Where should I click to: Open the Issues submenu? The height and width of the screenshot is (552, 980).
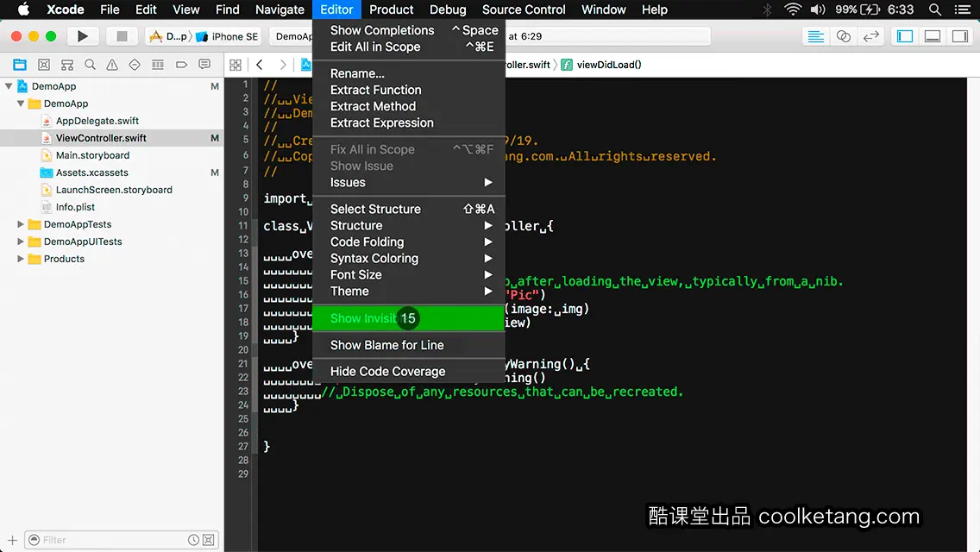[409, 183]
